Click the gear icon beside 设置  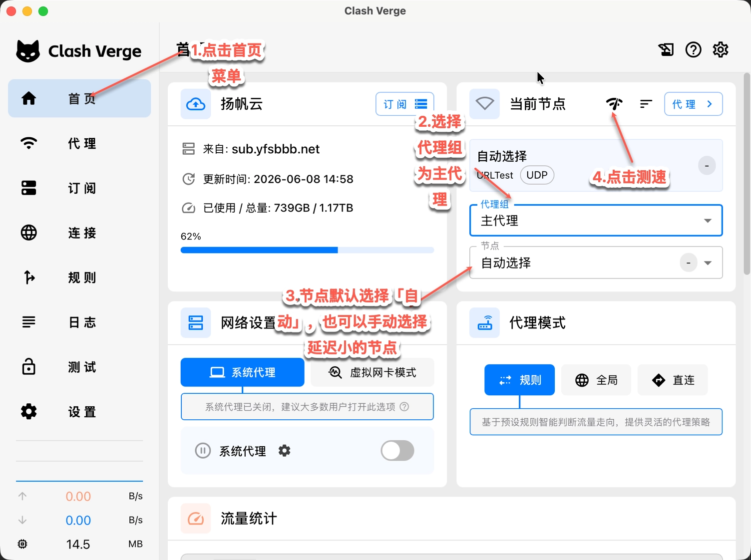(x=29, y=411)
